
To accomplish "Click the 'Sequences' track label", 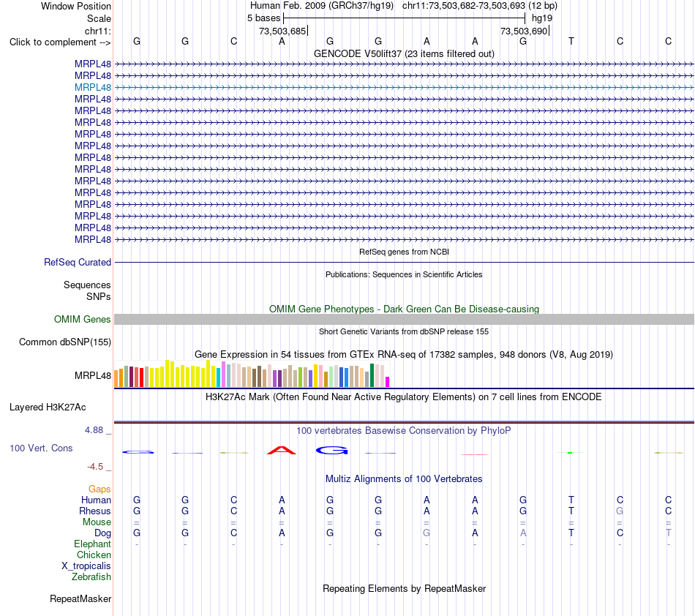I will pos(87,285).
